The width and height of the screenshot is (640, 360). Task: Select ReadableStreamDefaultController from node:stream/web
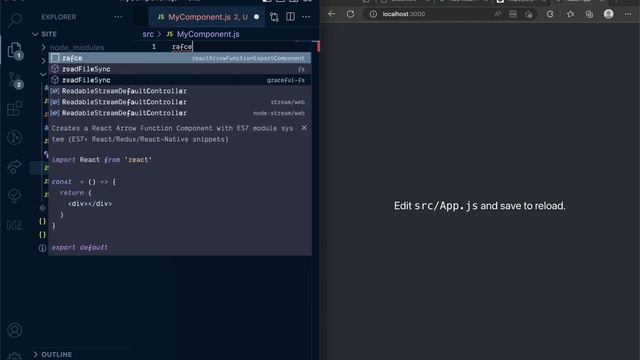click(180, 113)
